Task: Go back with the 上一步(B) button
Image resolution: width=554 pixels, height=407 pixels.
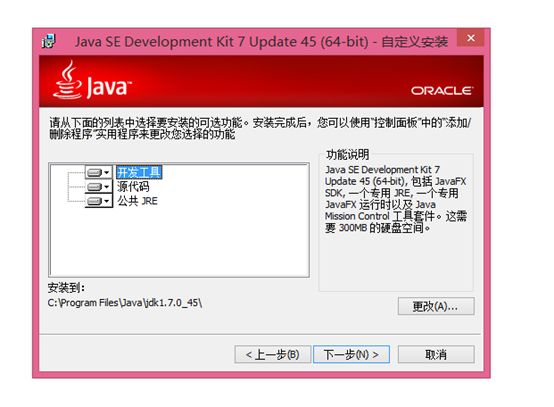Action: point(272,354)
